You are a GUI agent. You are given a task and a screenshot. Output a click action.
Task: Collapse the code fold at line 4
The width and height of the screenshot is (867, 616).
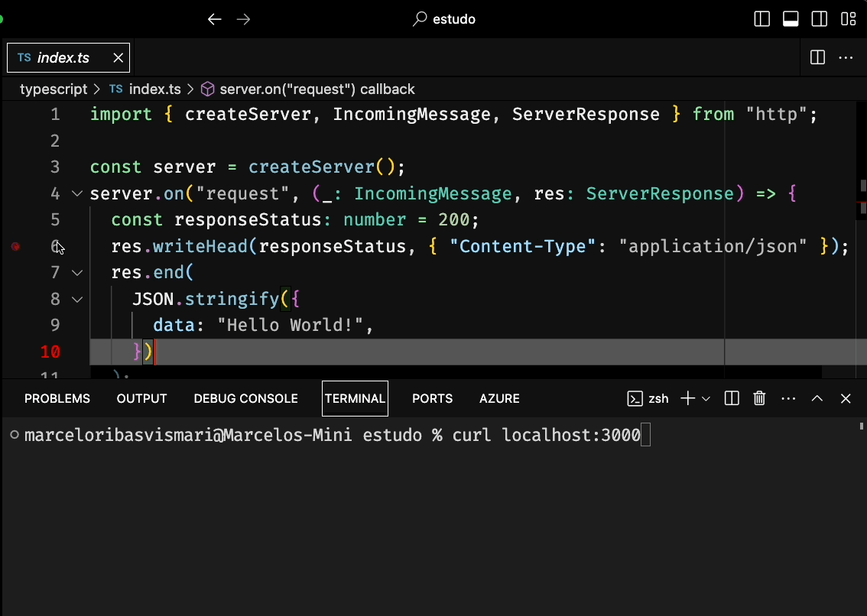(77, 193)
